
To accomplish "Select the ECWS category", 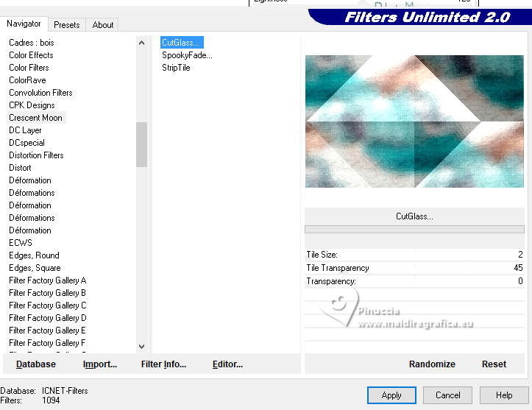I will (21, 243).
